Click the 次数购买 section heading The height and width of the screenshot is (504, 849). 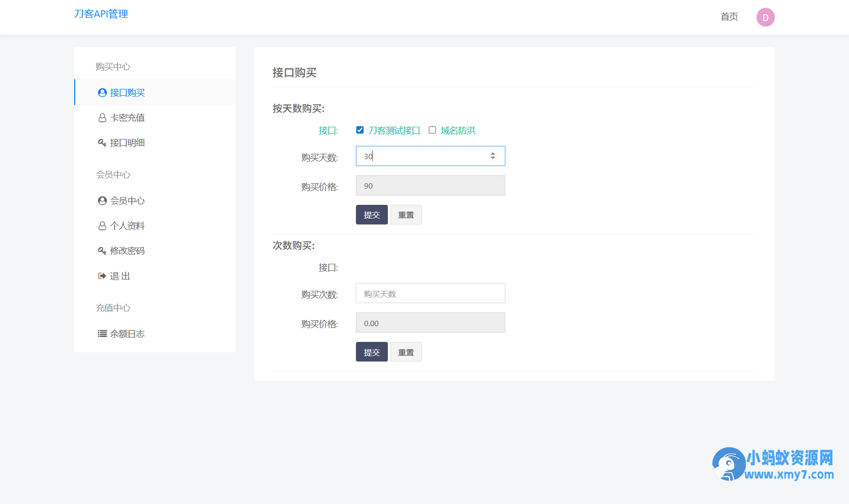293,246
